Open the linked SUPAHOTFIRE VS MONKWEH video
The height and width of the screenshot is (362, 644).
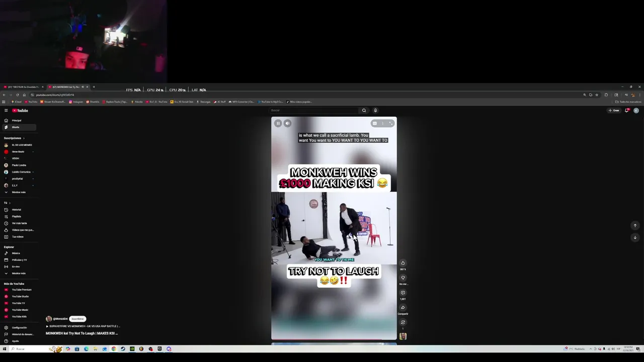[83, 326]
